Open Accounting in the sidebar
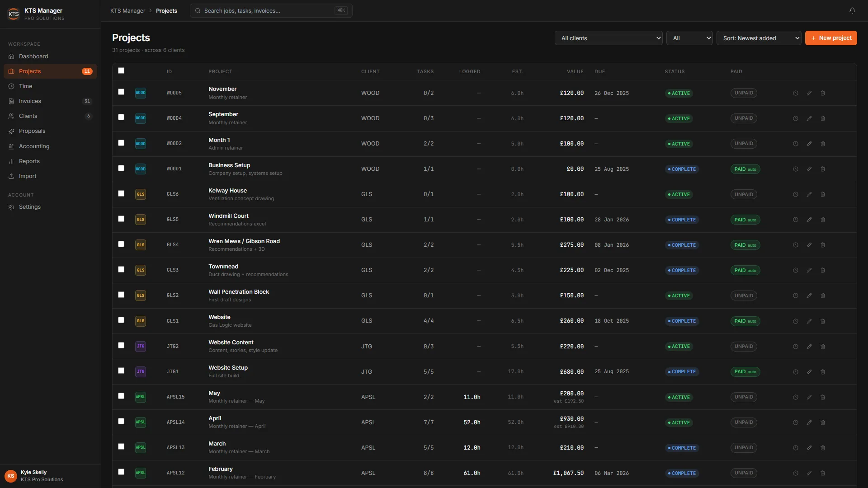Image resolution: width=868 pixels, height=488 pixels. tap(50, 146)
